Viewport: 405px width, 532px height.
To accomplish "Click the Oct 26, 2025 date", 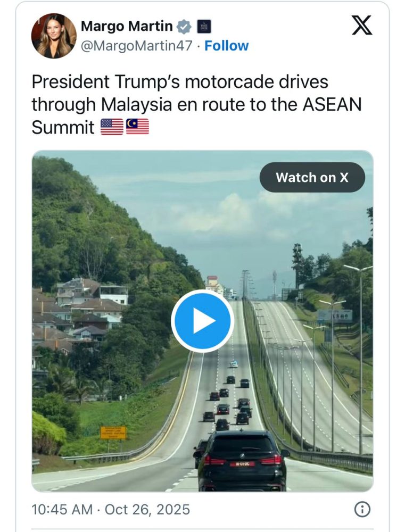I will [x=147, y=509].
